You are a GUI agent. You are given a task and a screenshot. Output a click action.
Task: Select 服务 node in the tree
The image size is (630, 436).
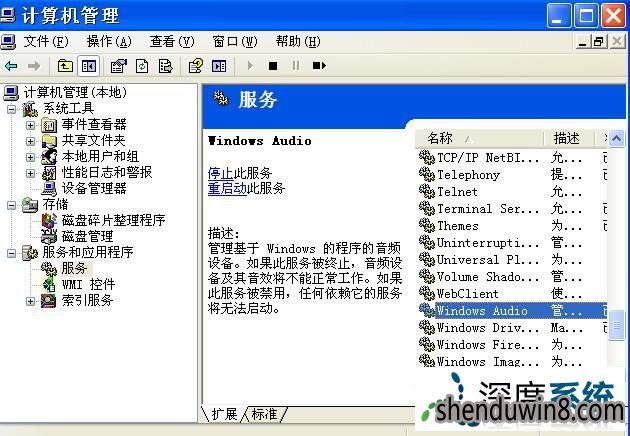74,268
